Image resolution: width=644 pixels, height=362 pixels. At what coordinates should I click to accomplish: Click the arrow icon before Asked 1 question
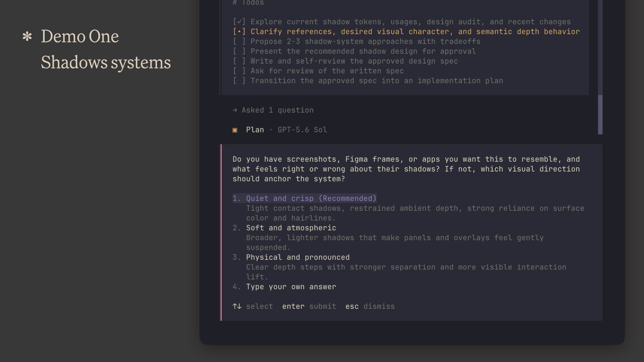235,110
